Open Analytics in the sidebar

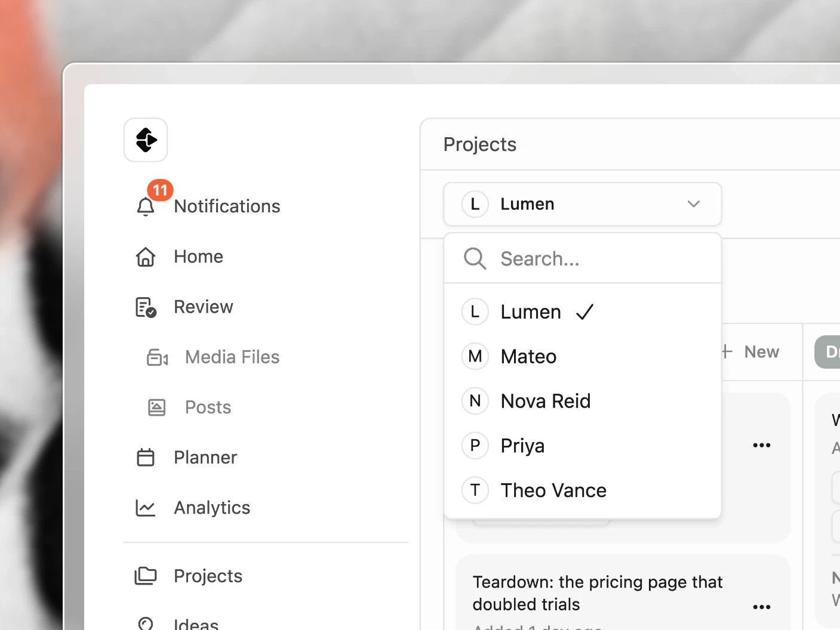tap(212, 508)
